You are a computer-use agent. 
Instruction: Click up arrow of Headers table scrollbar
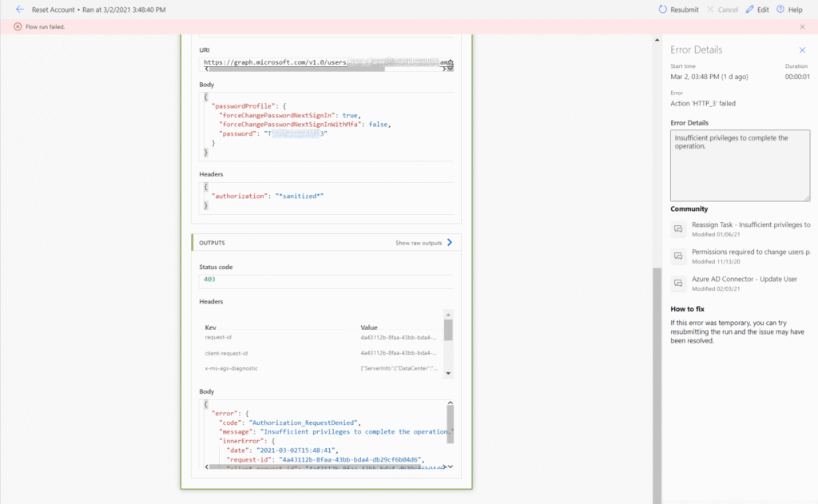pyautogui.click(x=448, y=315)
